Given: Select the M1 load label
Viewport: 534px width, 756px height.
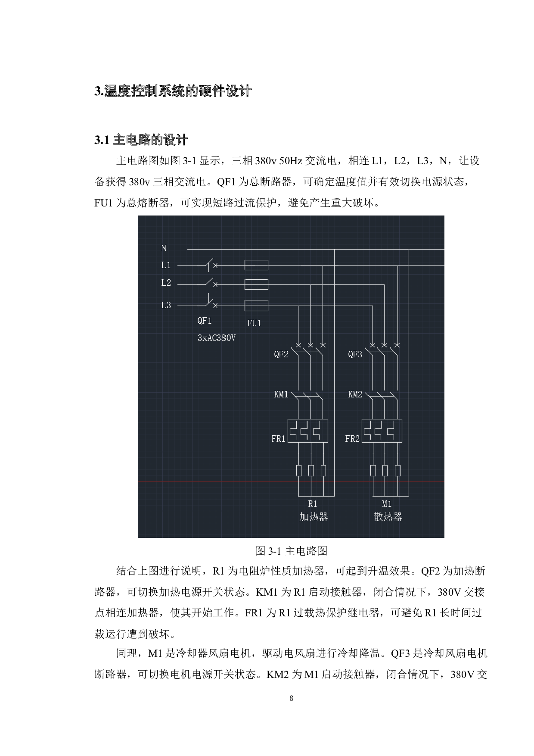Looking at the screenshot, I should pyautogui.click(x=387, y=503).
